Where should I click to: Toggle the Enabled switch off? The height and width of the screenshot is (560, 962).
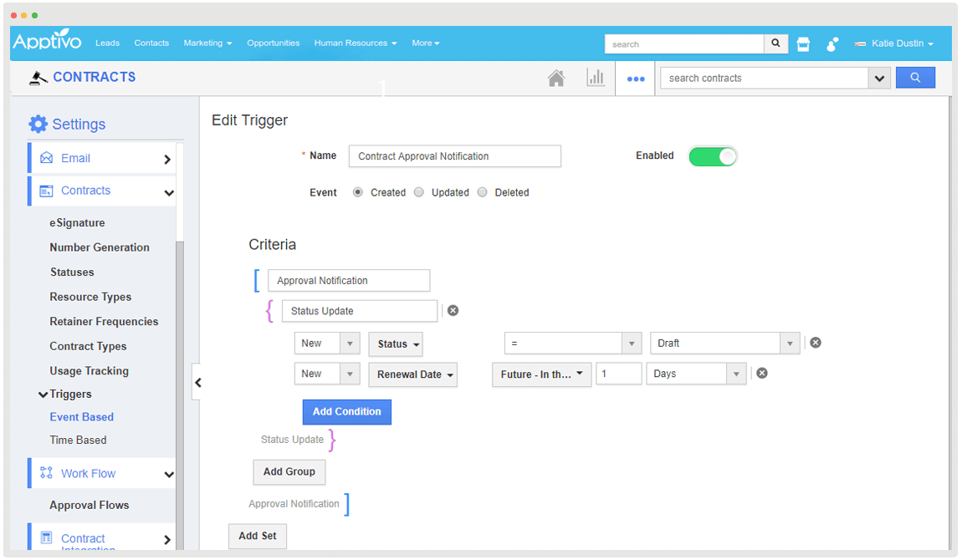point(712,156)
